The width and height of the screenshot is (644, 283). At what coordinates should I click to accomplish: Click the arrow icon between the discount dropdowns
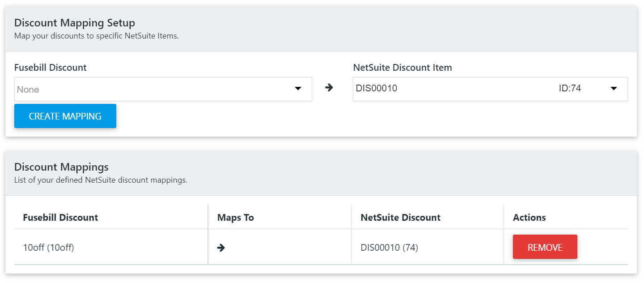click(x=329, y=87)
